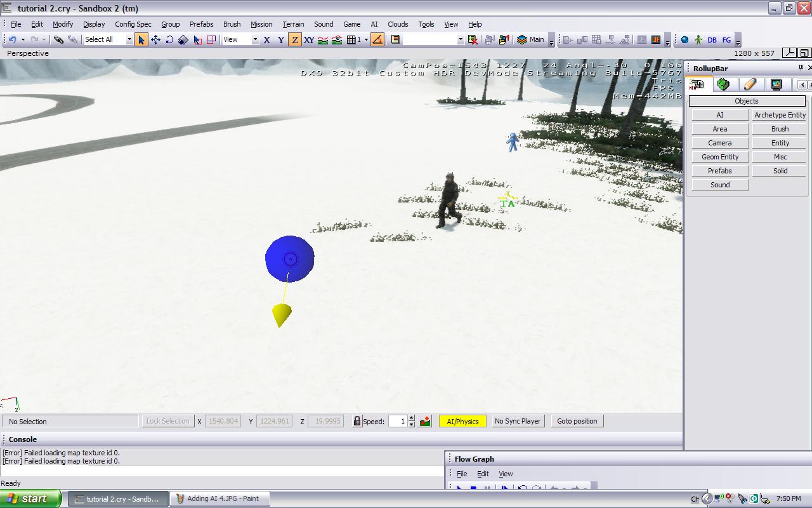Click the blue sphere materials icon
This screenshot has height=508, width=812.
tap(684, 39)
